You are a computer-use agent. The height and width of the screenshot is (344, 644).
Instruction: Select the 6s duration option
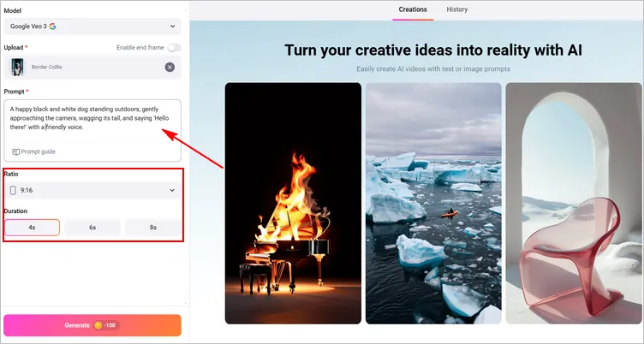click(92, 228)
